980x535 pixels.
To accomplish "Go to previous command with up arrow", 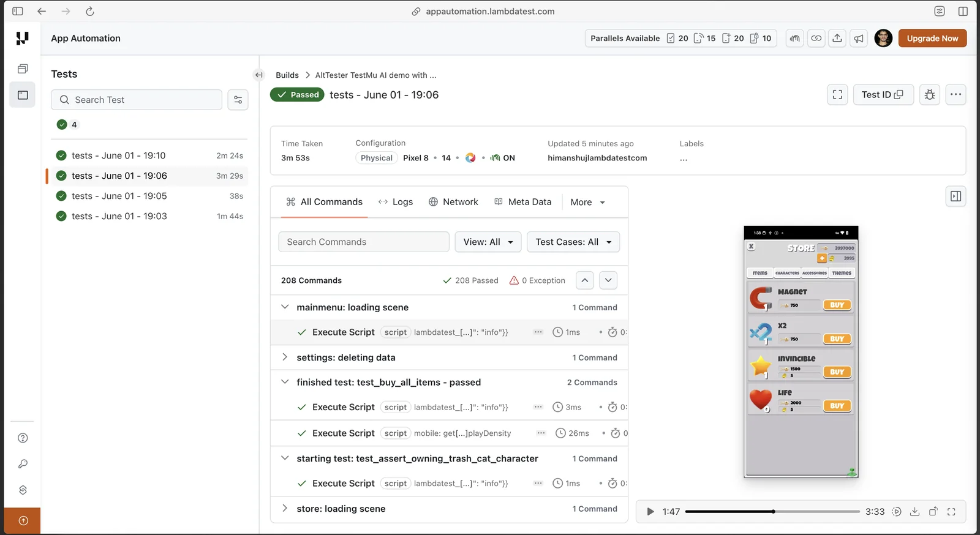I will pos(585,280).
